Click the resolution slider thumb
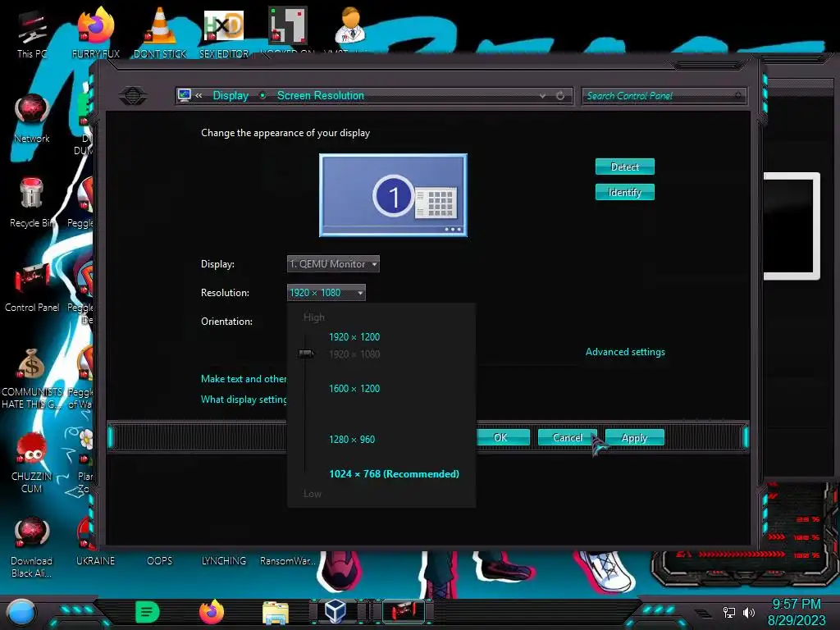 click(307, 354)
